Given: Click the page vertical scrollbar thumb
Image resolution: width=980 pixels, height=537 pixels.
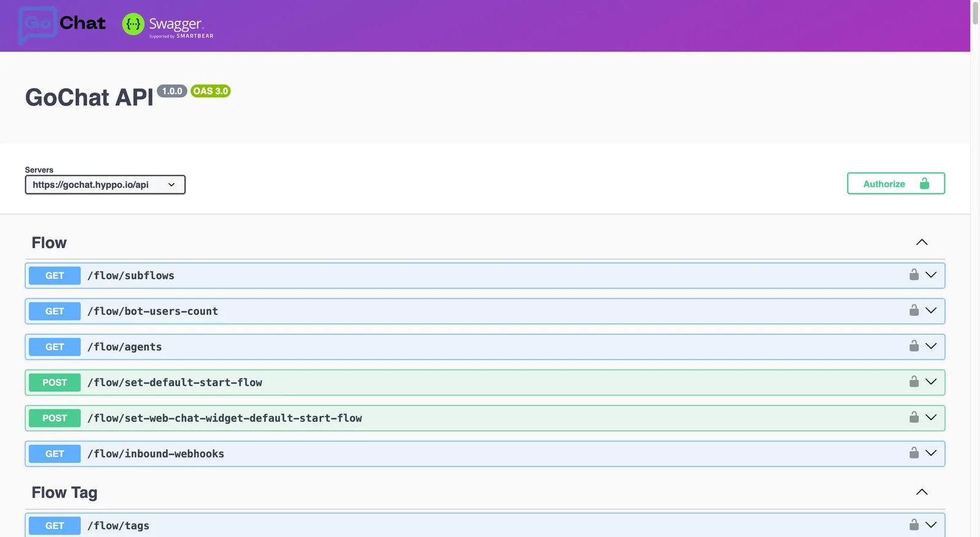Looking at the screenshot, I should click(x=975, y=12).
